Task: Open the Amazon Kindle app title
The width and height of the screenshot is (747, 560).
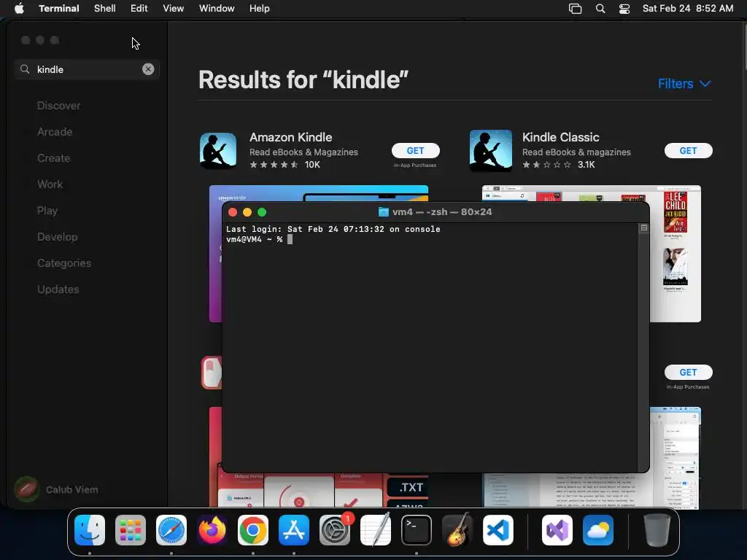Action: pyautogui.click(x=290, y=137)
